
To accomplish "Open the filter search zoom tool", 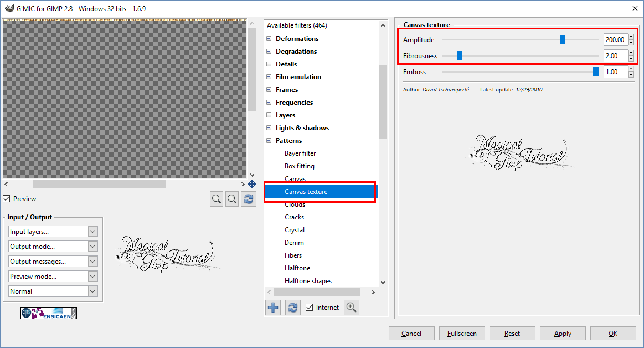I will [x=351, y=307].
